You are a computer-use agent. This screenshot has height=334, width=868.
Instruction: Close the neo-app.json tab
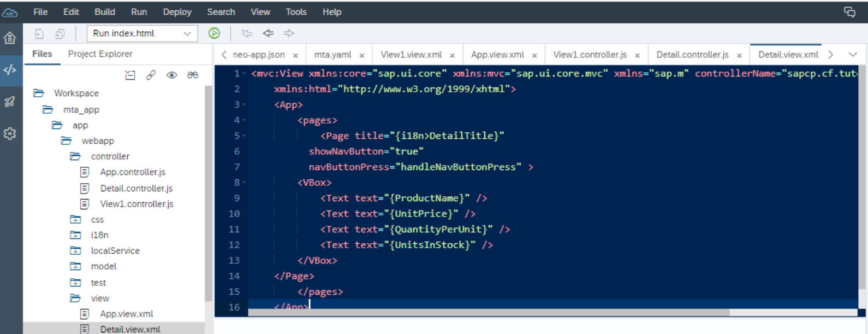pyautogui.click(x=295, y=55)
